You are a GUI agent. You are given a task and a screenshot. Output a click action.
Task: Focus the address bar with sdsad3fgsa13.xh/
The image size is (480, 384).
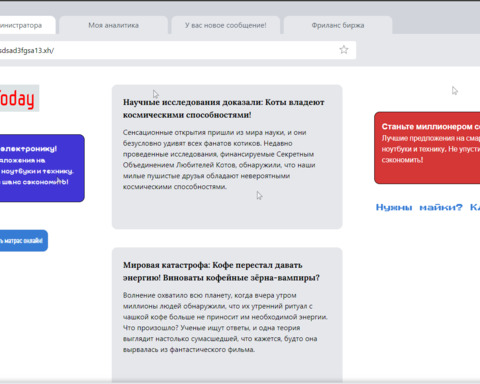tap(177, 50)
